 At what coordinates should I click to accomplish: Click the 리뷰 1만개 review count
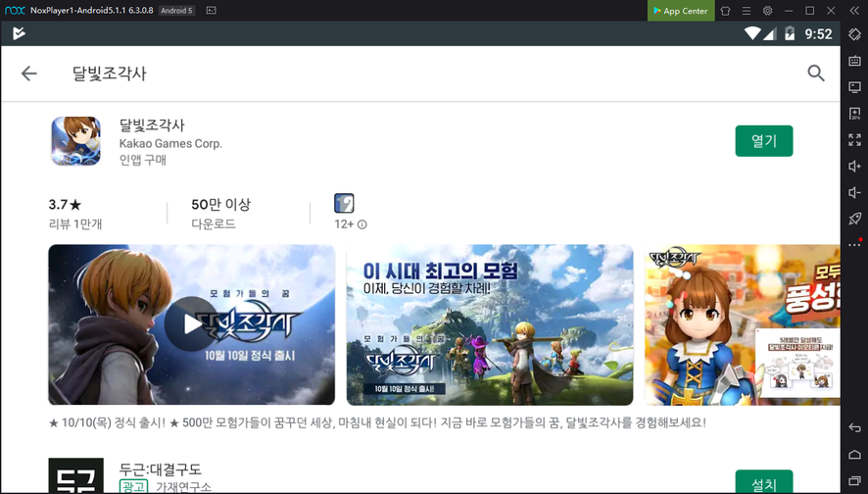coord(75,224)
